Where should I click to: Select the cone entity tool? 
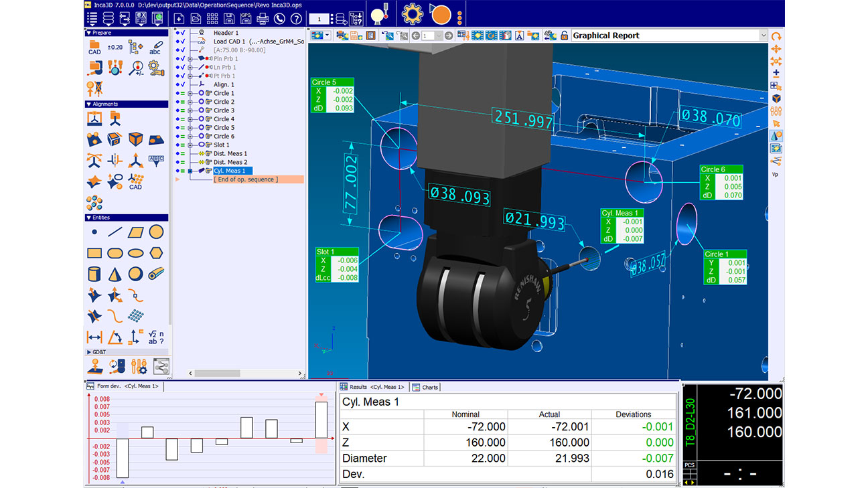click(115, 274)
